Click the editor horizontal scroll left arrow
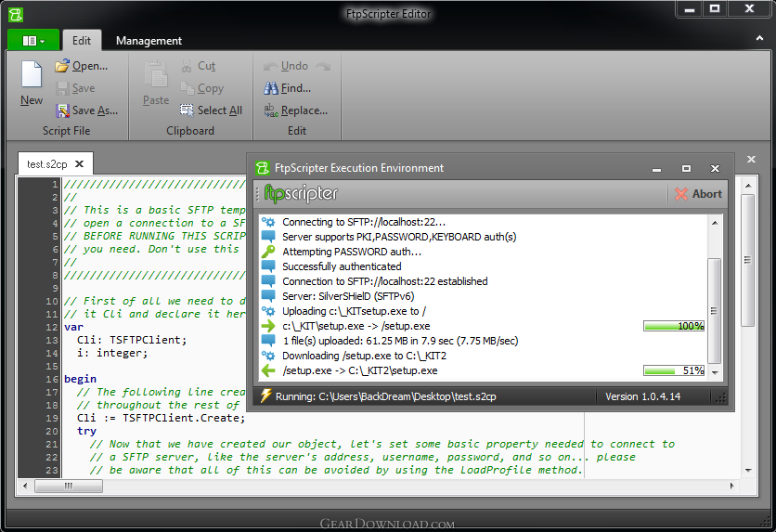Image resolution: width=776 pixels, height=532 pixels. coord(25,486)
